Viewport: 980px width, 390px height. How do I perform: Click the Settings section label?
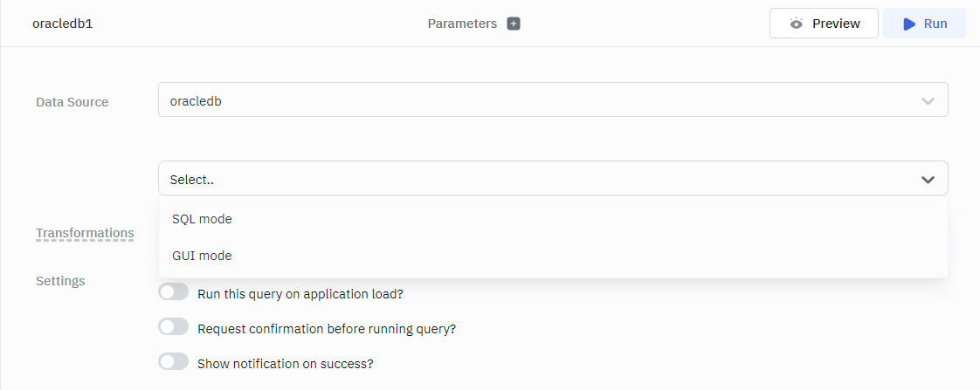[60, 281]
